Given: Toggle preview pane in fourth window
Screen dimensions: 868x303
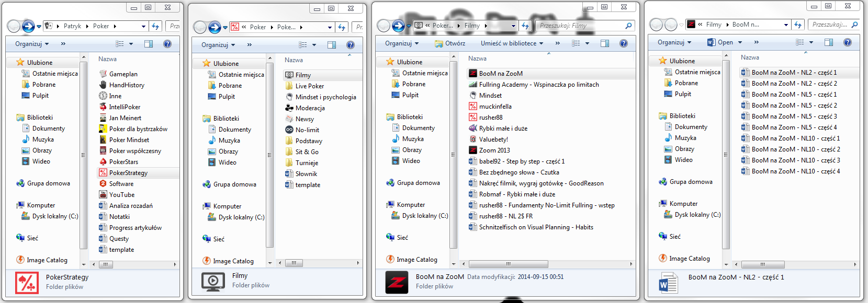Looking at the screenshot, I should click(829, 42).
